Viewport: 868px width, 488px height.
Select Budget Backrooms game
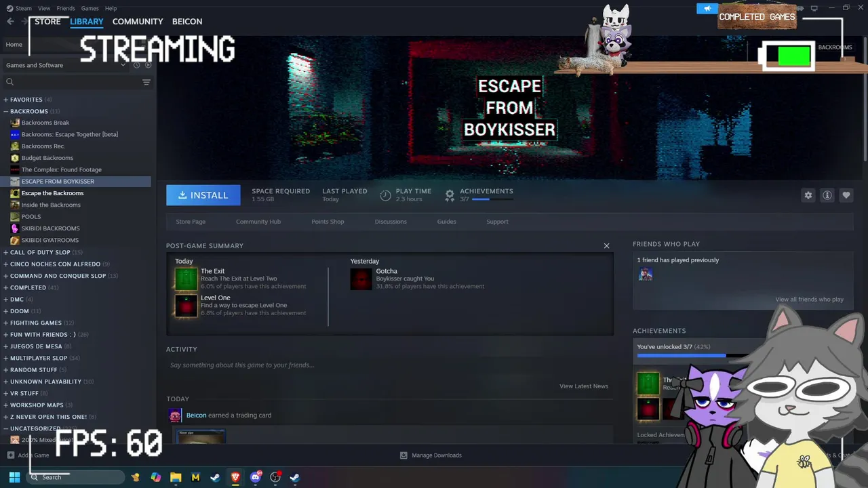[47, 158]
